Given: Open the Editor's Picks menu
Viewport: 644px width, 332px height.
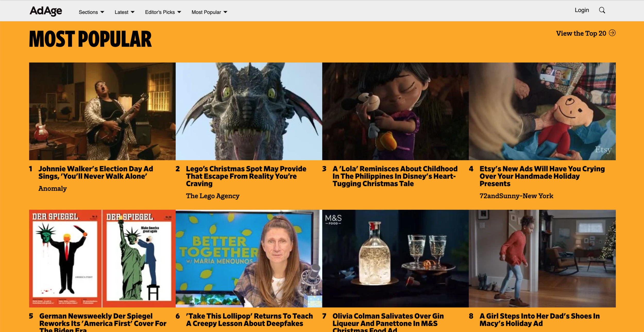Looking at the screenshot, I should (163, 12).
